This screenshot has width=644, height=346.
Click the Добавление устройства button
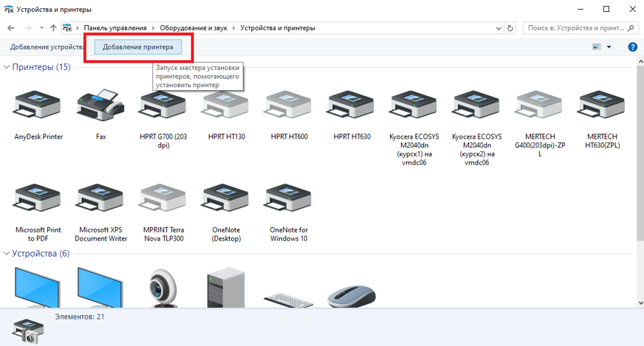(46, 47)
